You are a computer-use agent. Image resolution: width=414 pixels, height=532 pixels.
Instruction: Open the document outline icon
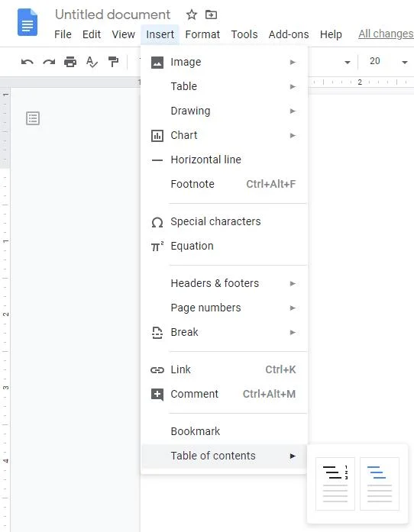pyautogui.click(x=33, y=118)
